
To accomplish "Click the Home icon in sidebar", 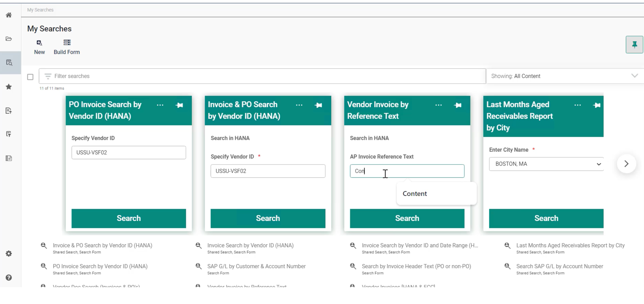I will coord(9,15).
